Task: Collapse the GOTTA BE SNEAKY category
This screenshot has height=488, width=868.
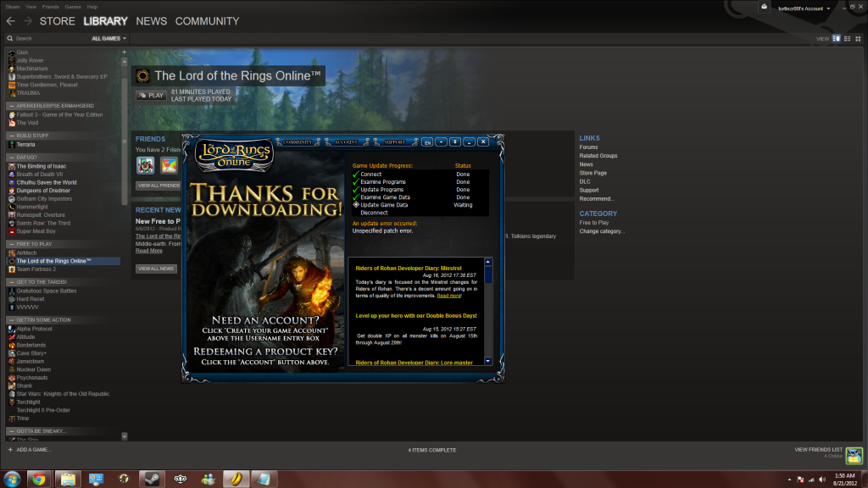Action: pyautogui.click(x=11, y=431)
